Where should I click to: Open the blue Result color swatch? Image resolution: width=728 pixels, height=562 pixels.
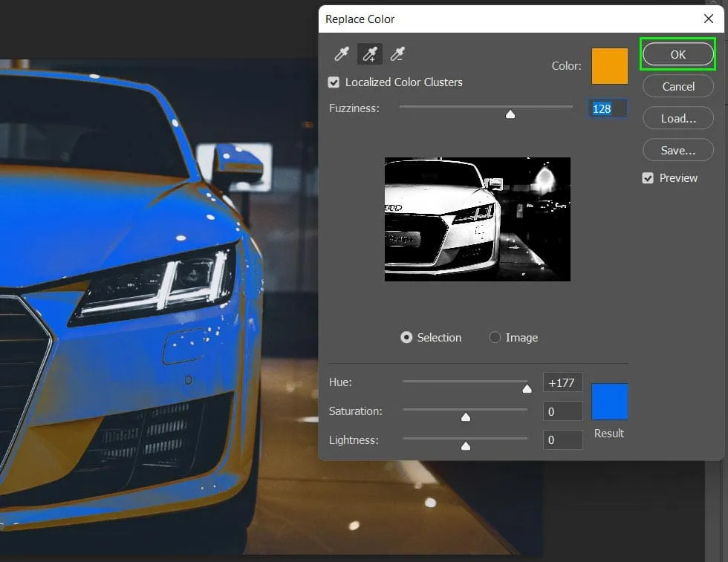tap(609, 402)
